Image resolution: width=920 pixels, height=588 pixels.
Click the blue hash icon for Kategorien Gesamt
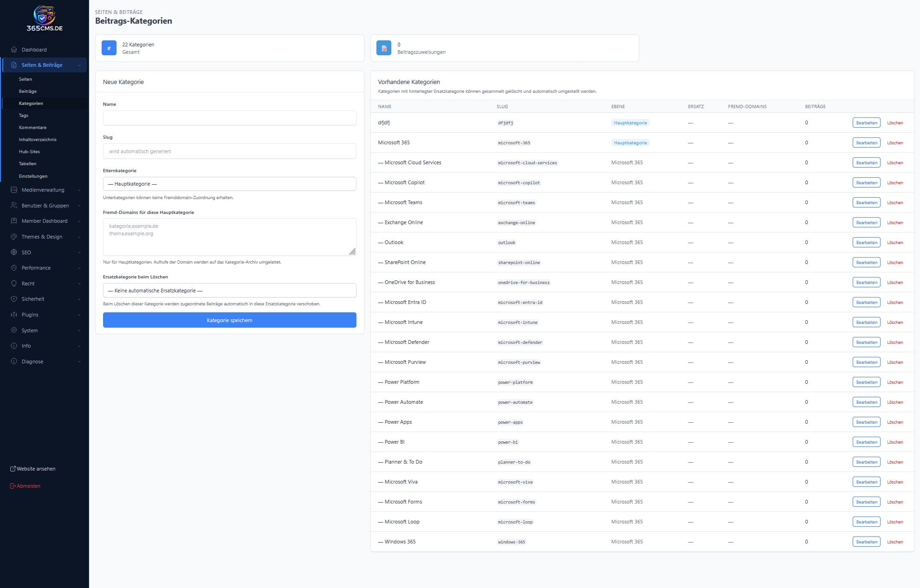point(109,48)
